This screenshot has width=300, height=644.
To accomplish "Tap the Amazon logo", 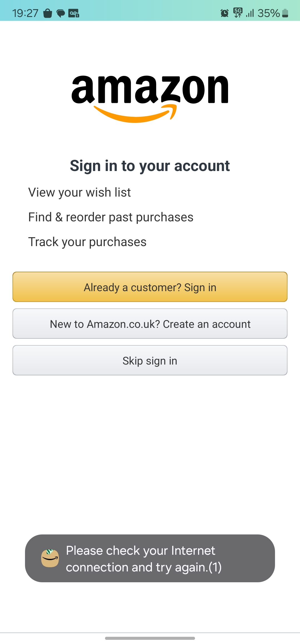I will (x=150, y=98).
